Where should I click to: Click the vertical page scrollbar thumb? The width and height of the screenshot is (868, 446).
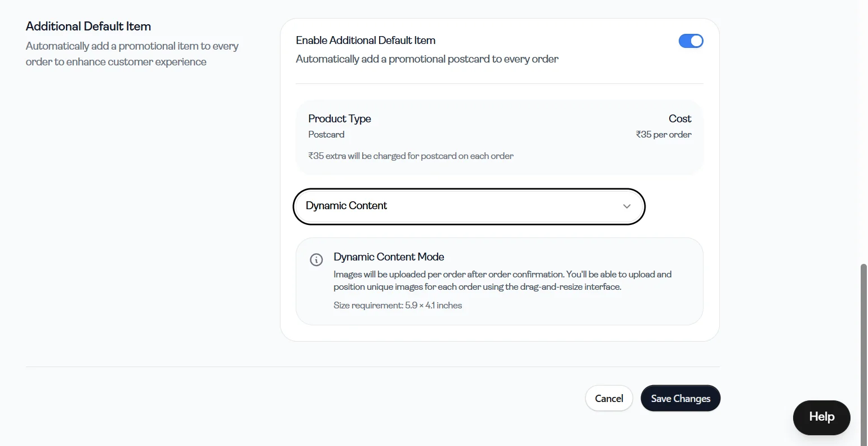(x=864, y=354)
